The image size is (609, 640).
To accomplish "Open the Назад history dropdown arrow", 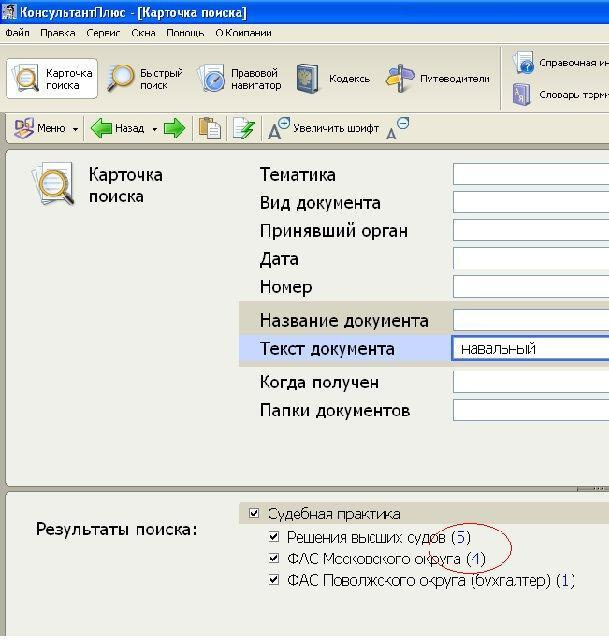I will tap(154, 129).
